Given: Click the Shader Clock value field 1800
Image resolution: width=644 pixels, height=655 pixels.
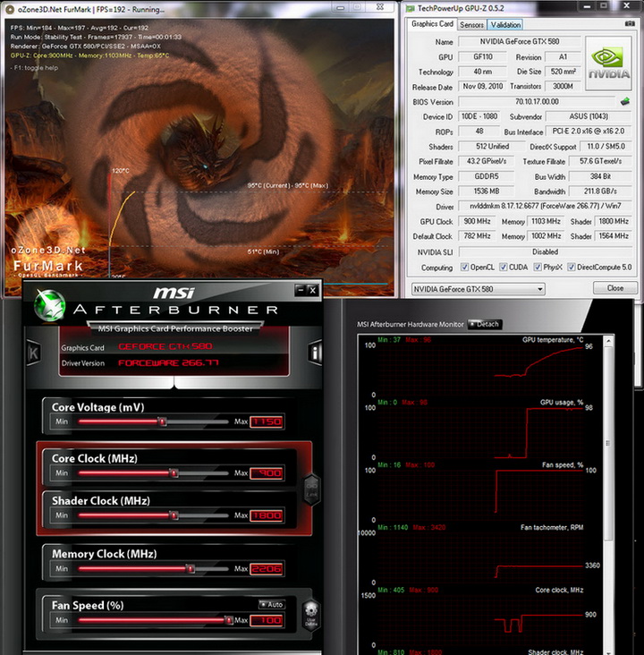Looking at the screenshot, I should 267,515.
